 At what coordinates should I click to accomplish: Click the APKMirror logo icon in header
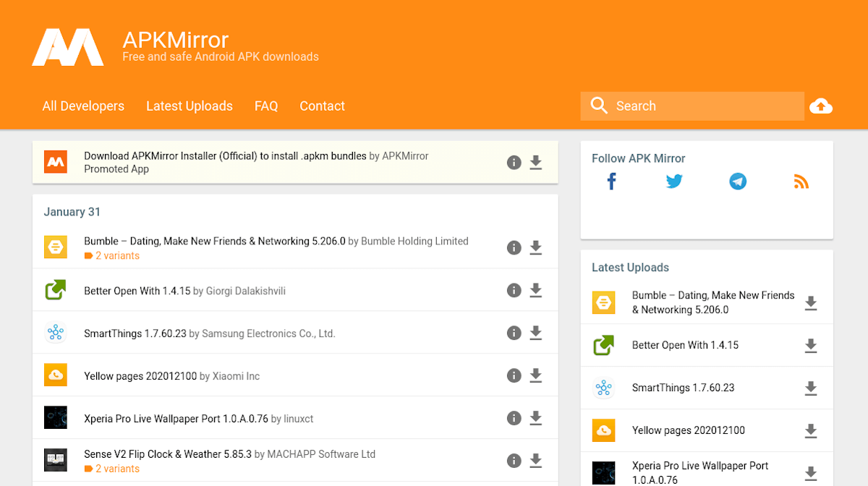coord(67,47)
